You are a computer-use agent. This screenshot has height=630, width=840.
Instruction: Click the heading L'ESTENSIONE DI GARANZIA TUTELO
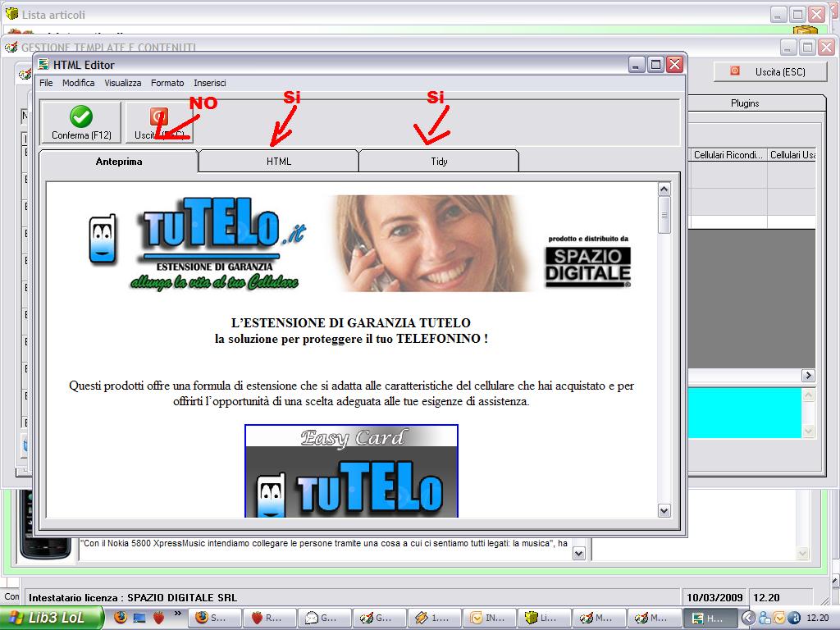coord(351,323)
